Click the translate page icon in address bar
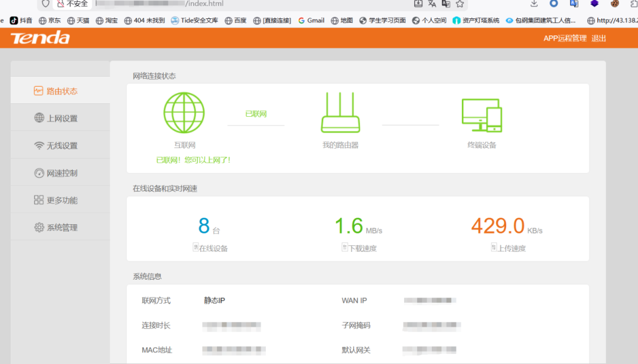The height and width of the screenshot is (364, 638). point(432,4)
